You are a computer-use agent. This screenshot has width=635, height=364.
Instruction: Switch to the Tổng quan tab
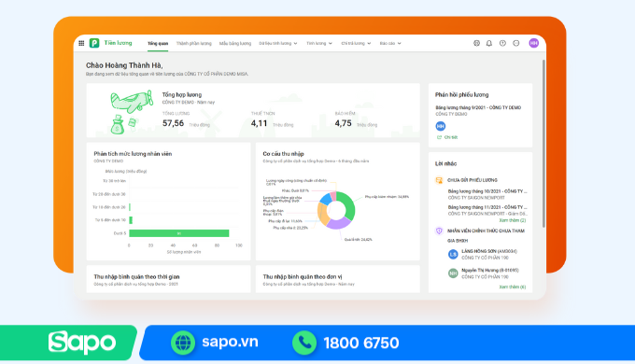tap(158, 43)
